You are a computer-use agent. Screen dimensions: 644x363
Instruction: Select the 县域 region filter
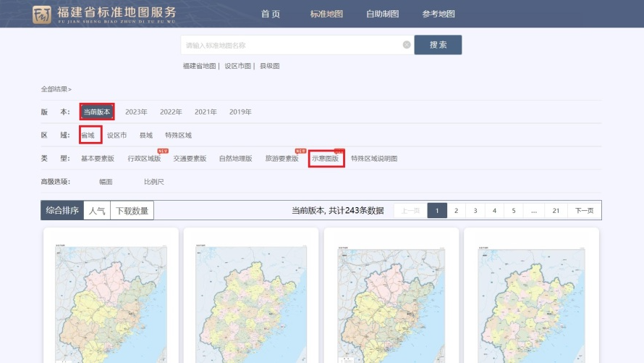146,135
